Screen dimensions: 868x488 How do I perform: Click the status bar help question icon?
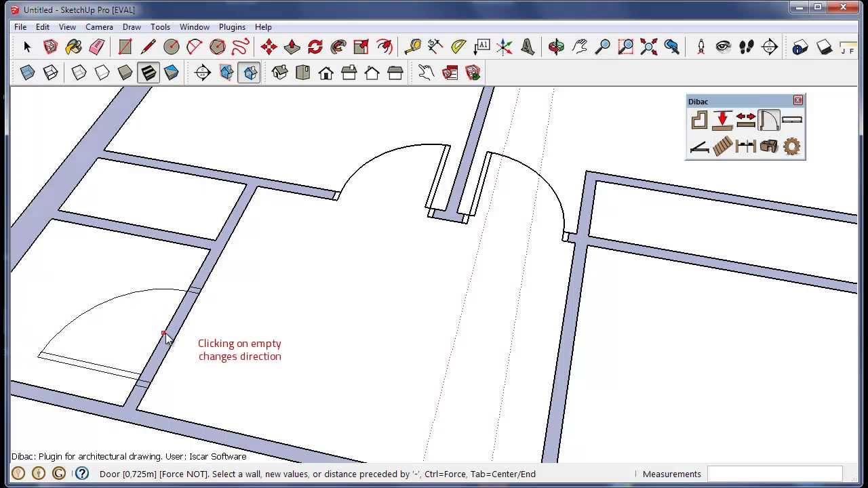point(82,474)
